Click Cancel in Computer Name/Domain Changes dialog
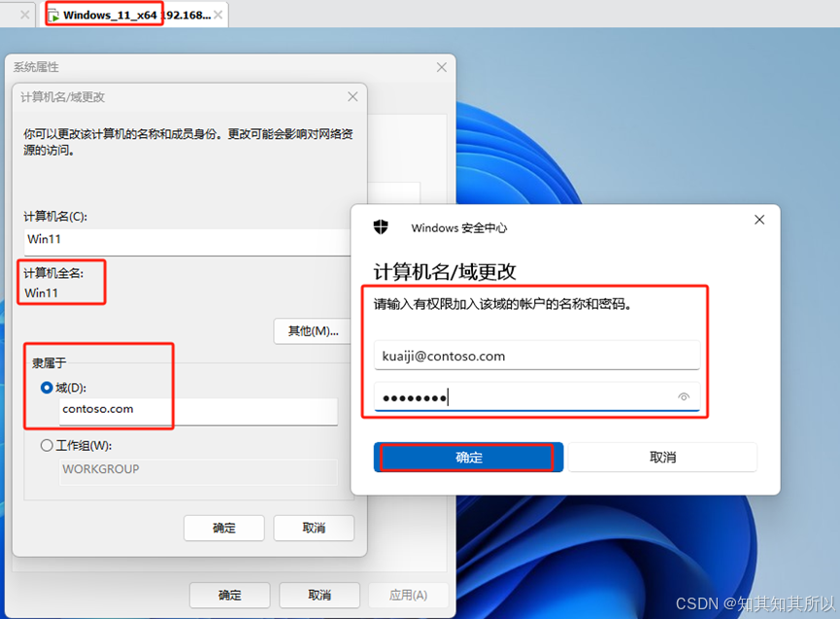Screen dimensions: 840x619 point(314,528)
